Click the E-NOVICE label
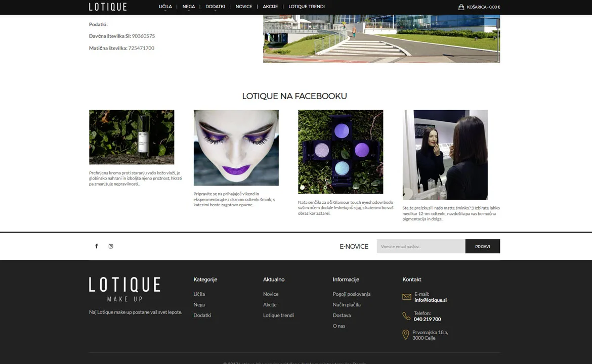Viewport: 592px width, 364px height. (354, 246)
